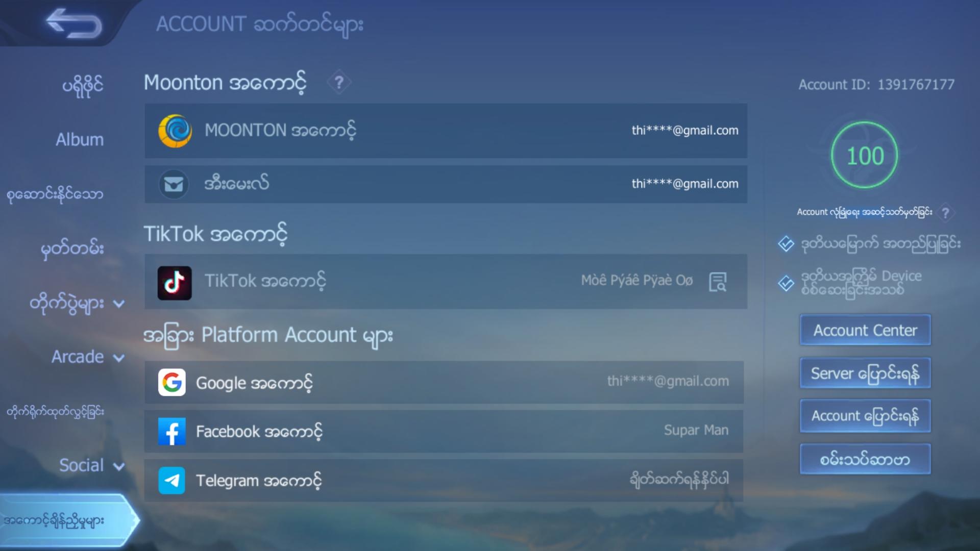Expand the Arcade sidebar chevron

coord(118,358)
